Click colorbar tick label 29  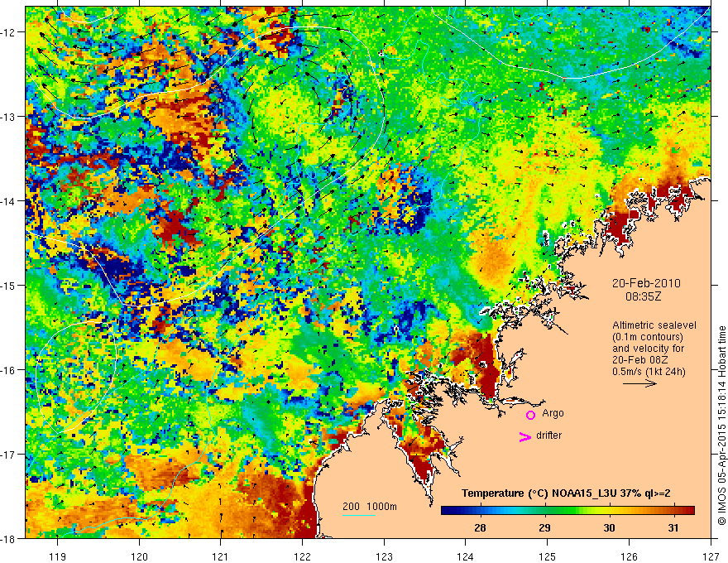point(544,528)
